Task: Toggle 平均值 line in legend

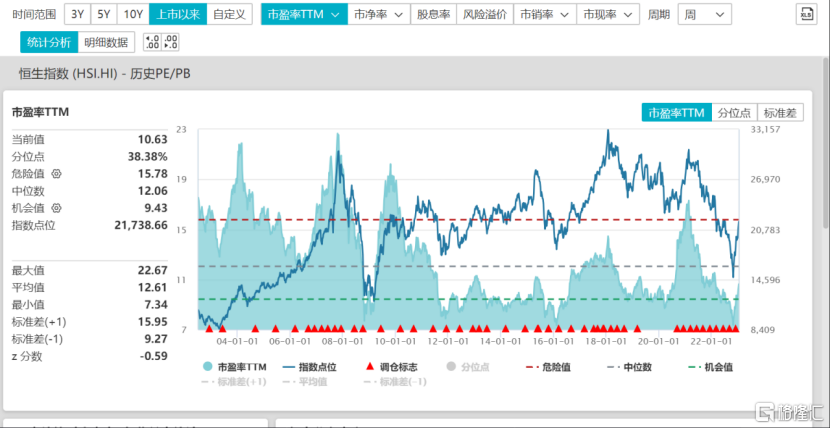Action: [x=304, y=381]
